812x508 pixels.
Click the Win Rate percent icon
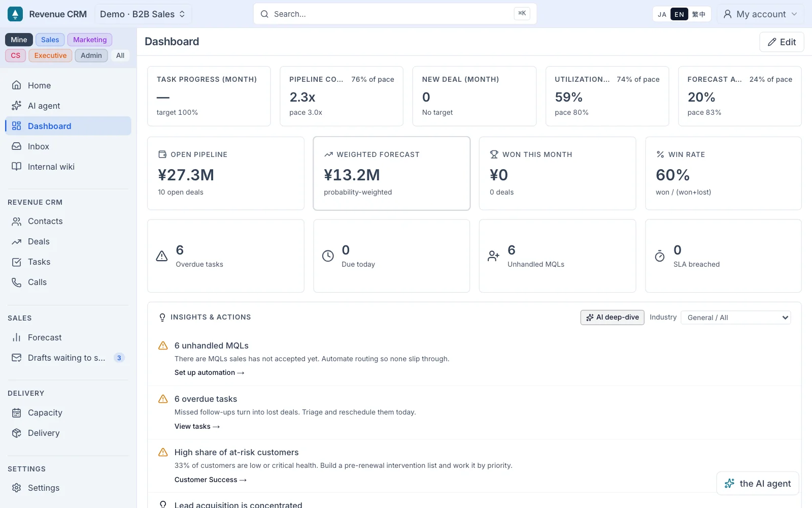(x=660, y=154)
